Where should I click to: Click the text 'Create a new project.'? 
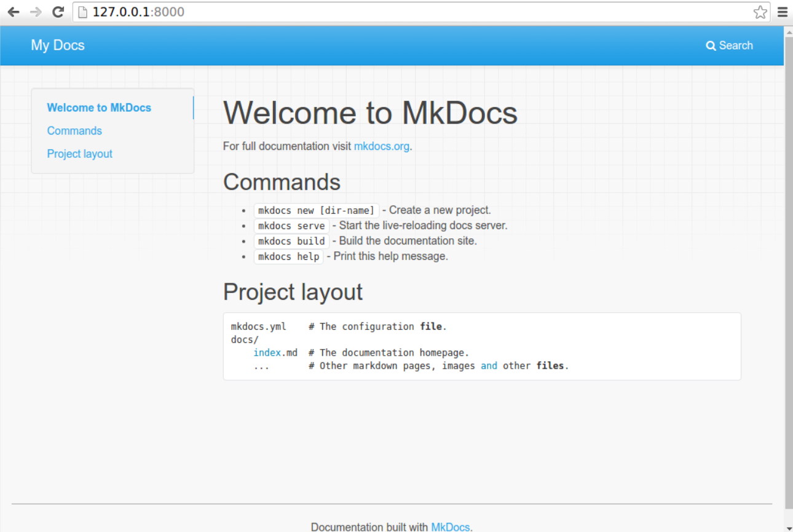tap(440, 210)
